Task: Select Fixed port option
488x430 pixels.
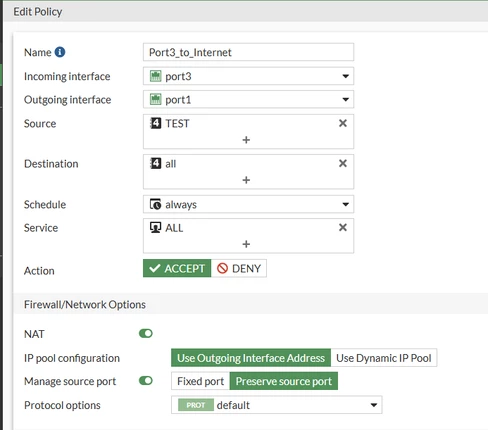Action: (200, 381)
